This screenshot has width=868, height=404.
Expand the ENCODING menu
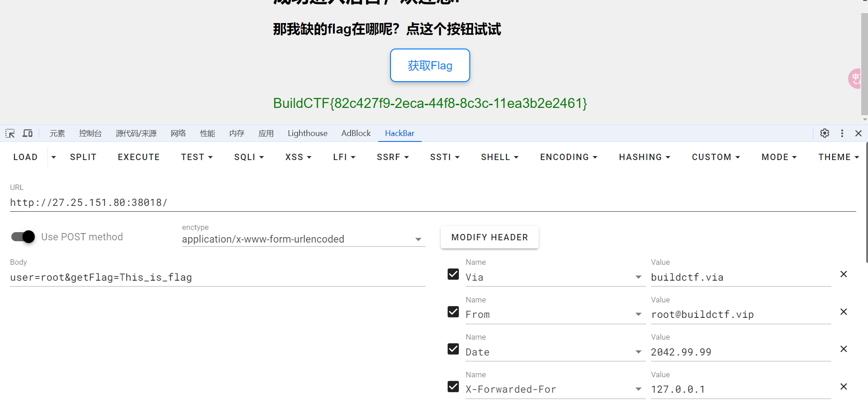(569, 157)
